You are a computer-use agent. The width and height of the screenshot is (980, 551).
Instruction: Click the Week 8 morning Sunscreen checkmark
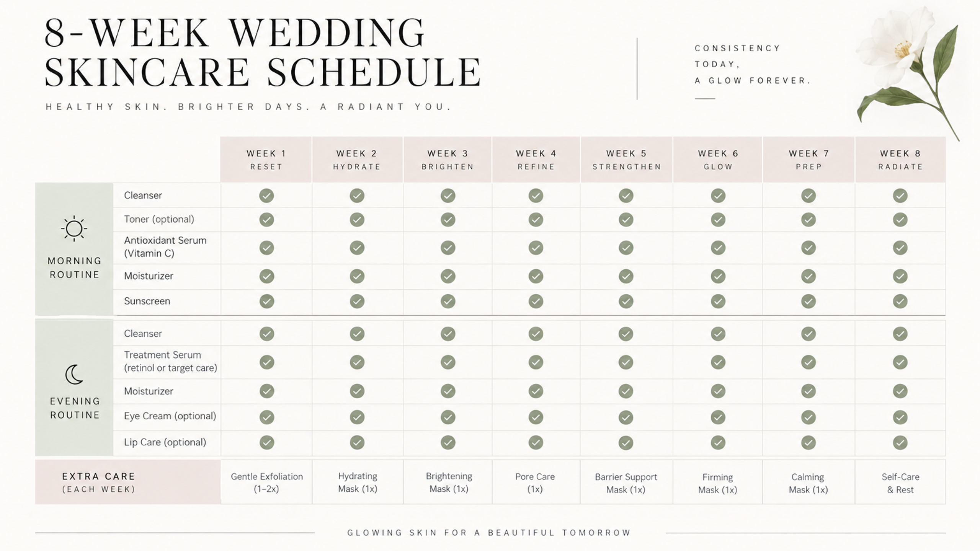[900, 301]
